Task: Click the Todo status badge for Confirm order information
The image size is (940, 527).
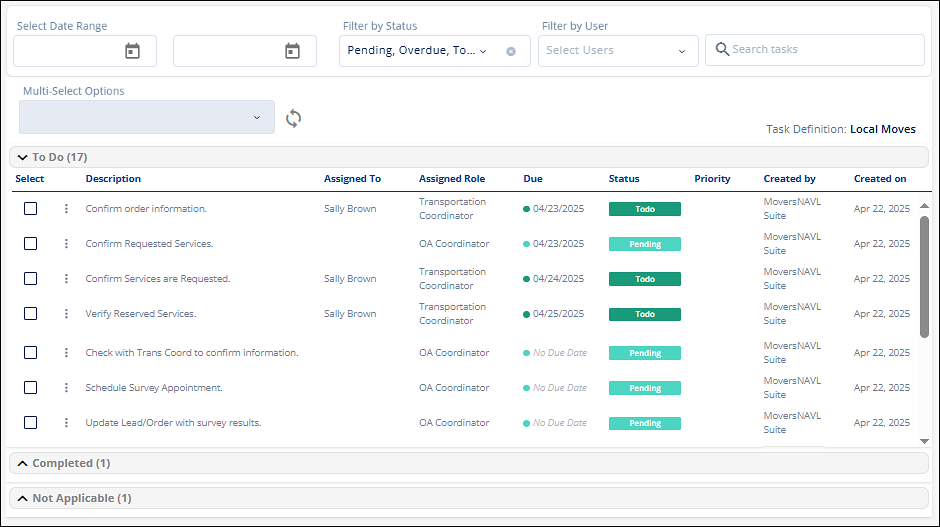Action: pyautogui.click(x=644, y=209)
